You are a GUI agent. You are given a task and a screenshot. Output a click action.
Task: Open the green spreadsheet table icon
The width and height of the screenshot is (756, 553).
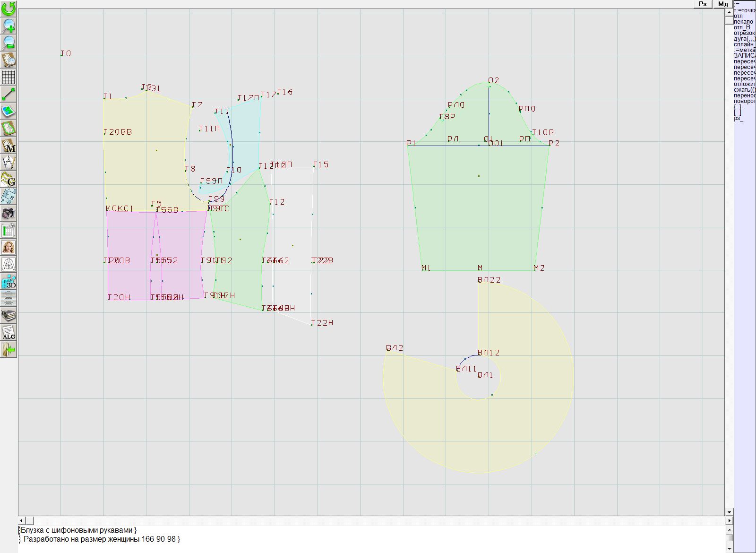tap(9, 231)
